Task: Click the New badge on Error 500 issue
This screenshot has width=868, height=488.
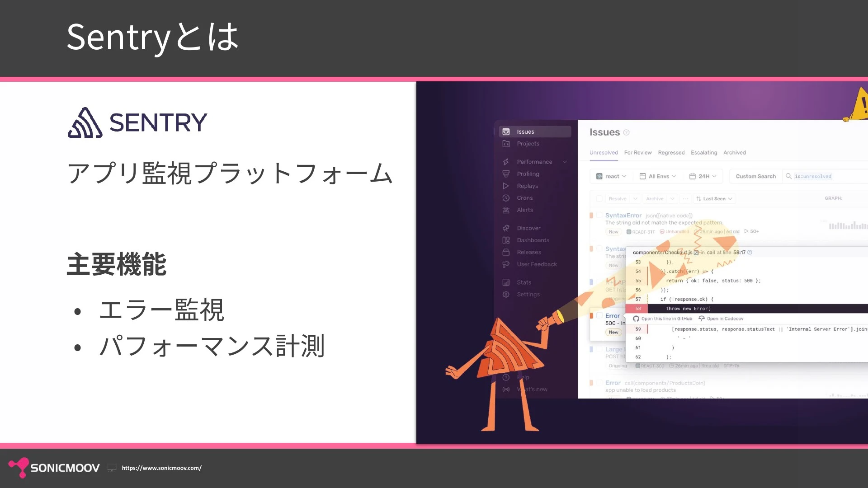Action: coord(613,332)
